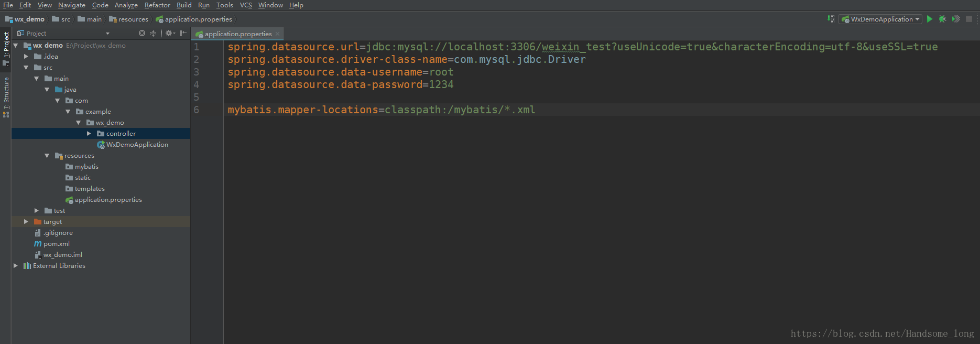Screen dimensions: 980x344
Task: Collapse the com package arrow
Action: [x=58, y=101]
